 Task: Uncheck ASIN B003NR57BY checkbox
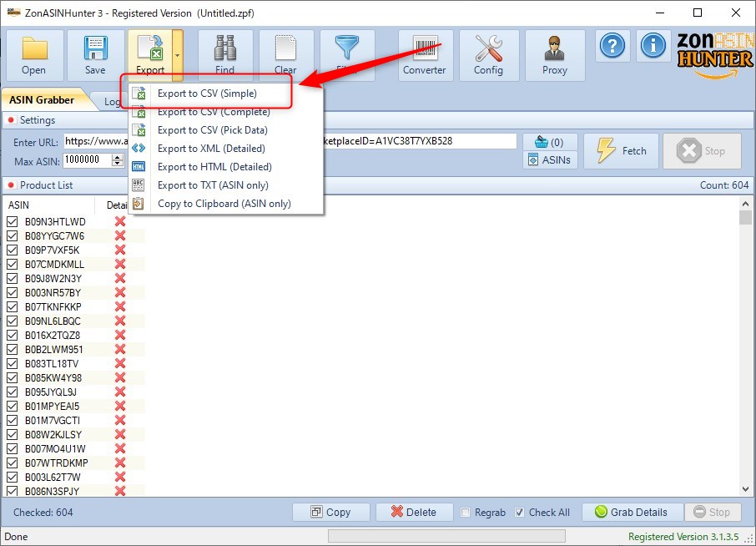(x=12, y=293)
